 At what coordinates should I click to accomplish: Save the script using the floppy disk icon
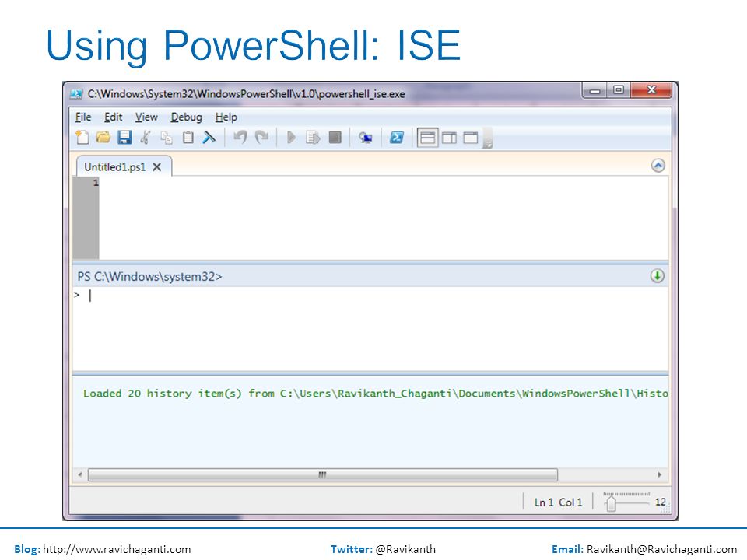(x=124, y=138)
